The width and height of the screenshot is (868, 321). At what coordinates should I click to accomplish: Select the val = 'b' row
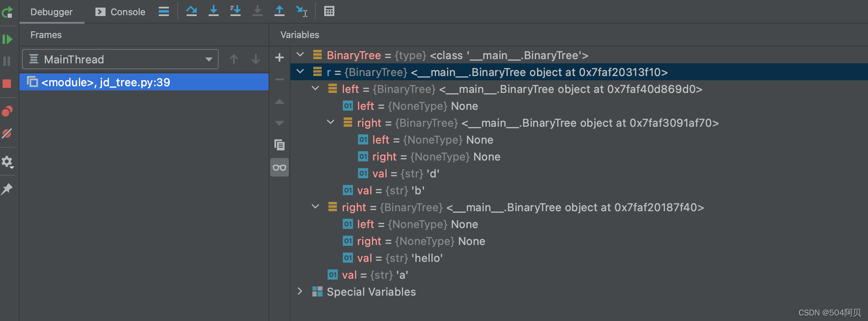pos(579,190)
